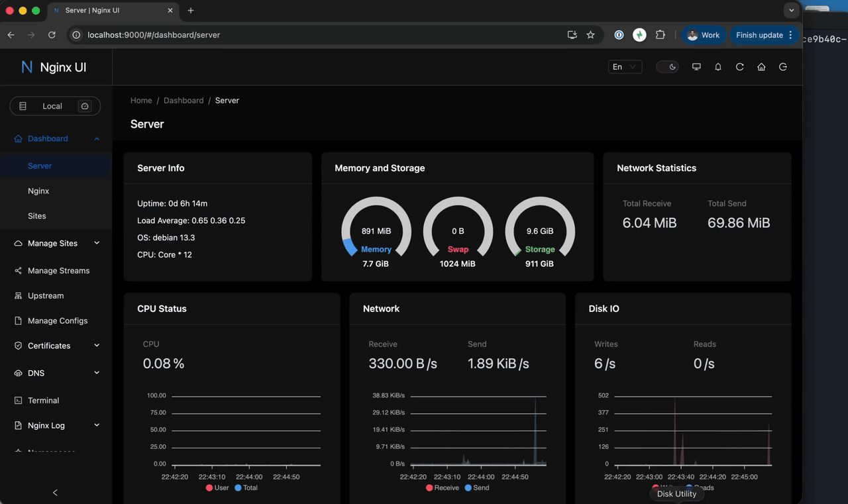
Task: Select Server in the sidebar
Action: tap(56, 166)
